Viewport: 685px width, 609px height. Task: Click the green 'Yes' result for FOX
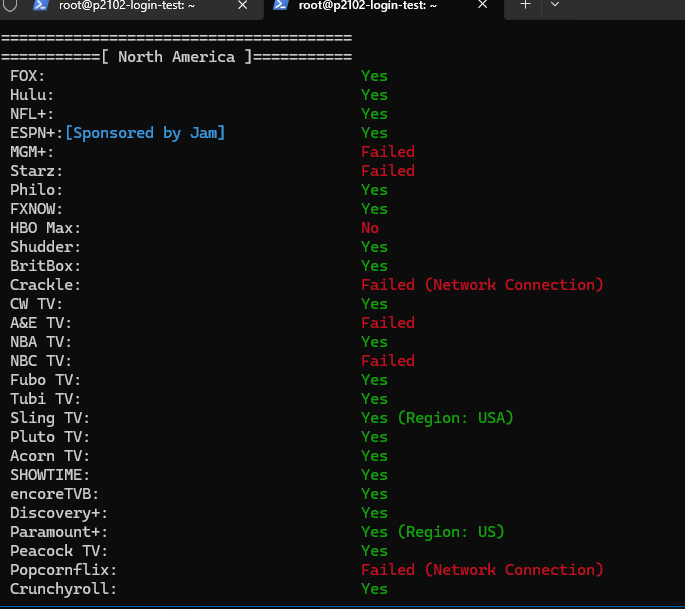[x=374, y=76]
